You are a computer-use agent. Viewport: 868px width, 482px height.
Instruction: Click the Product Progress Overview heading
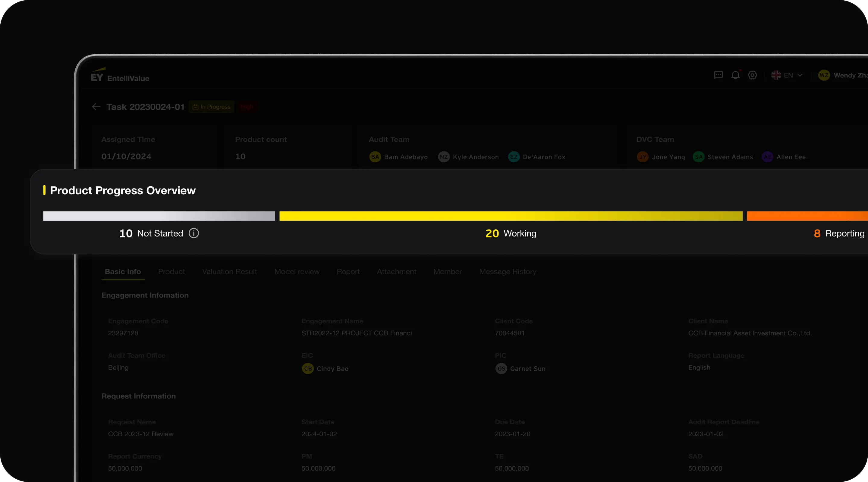pos(123,190)
